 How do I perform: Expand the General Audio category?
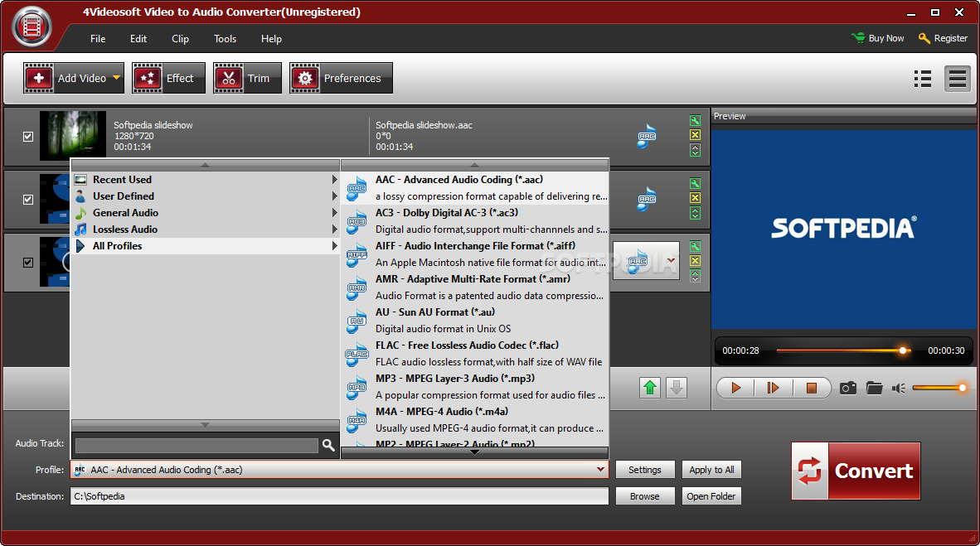206,213
